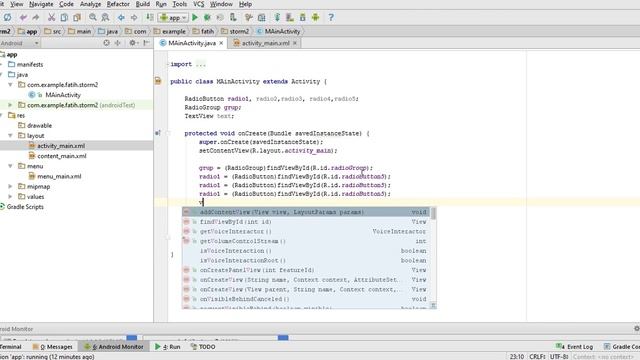
Task: Choose addContentView suggestion in autocomplete
Action: pyautogui.click(x=305, y=212)
